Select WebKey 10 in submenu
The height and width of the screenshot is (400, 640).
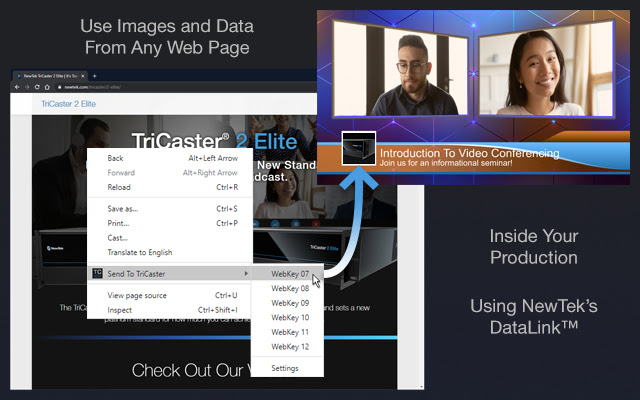coord(287,318)
